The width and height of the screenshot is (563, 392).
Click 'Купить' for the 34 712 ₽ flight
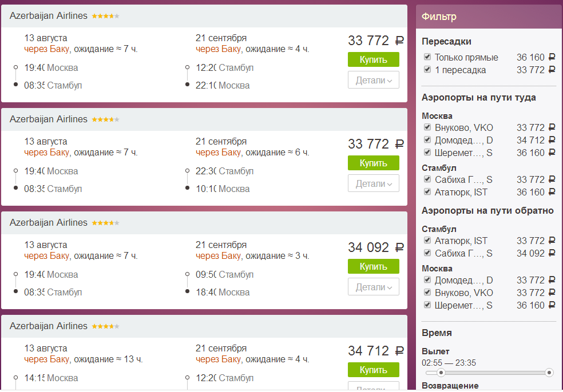pos(373,370)
